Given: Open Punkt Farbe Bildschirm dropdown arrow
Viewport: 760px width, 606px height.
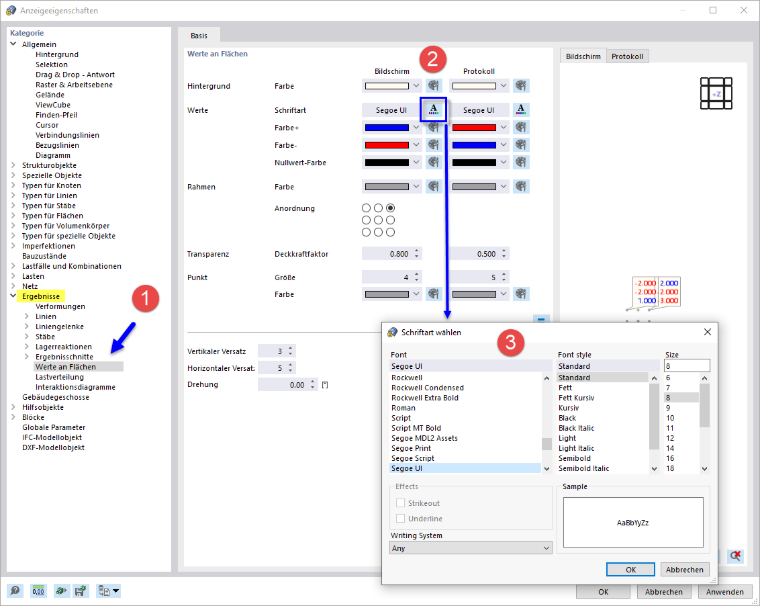Looking at the screenshot, I should coord(416,294).
